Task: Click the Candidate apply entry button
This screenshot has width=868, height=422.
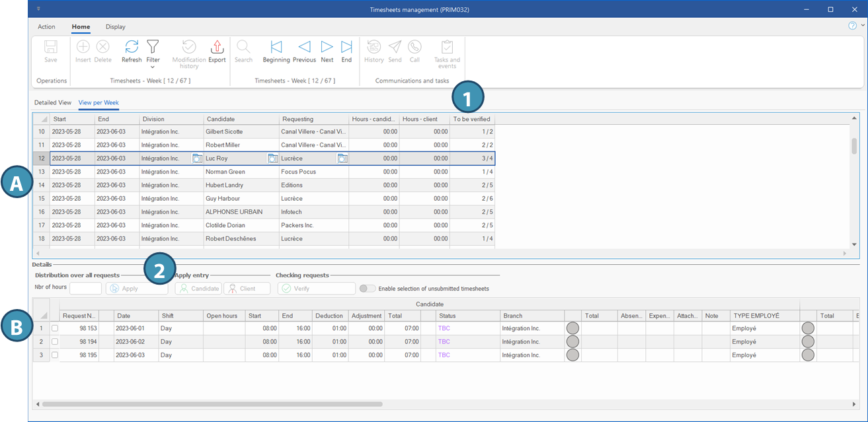Action: [x=198, y=289]
